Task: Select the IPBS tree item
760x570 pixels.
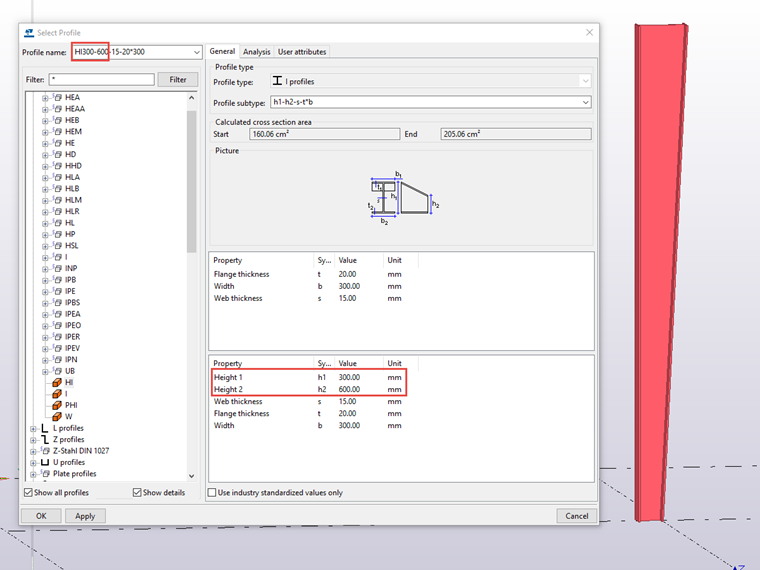Action: [73, 302]
